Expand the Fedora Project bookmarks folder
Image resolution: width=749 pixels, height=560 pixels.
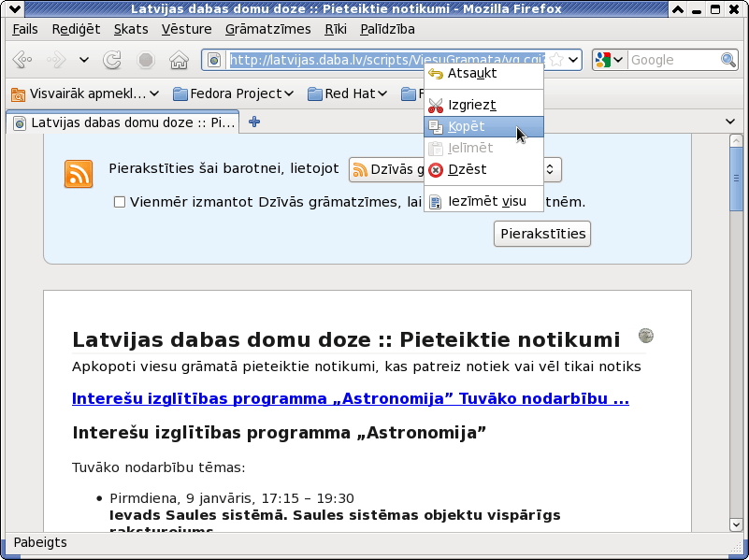coord(233,93)
